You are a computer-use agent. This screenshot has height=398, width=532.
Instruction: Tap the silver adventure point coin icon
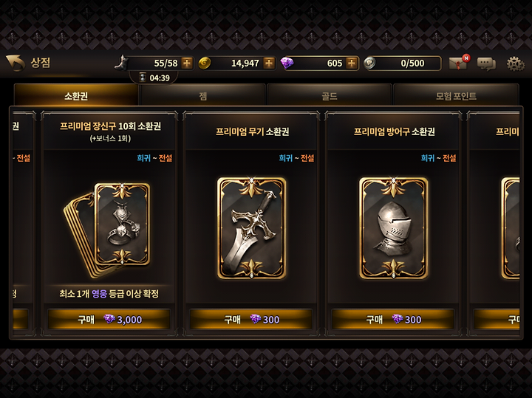pos(369,63)
